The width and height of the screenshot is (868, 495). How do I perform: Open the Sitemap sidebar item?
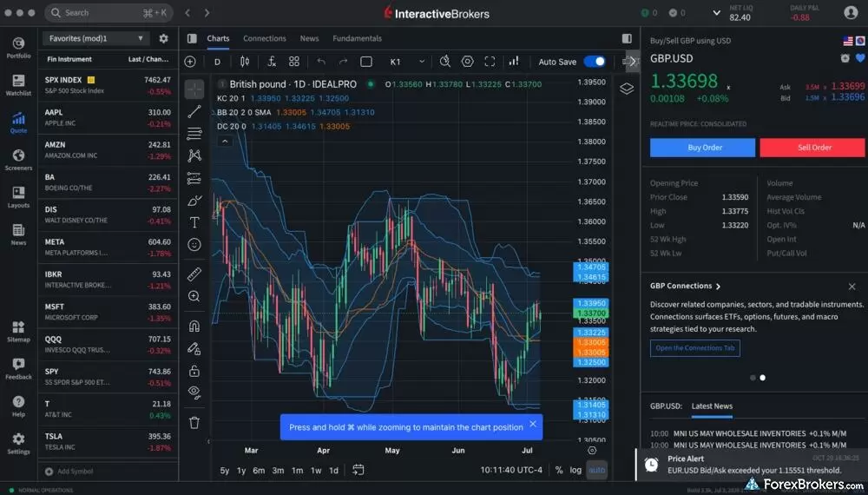tap(18, 331)
